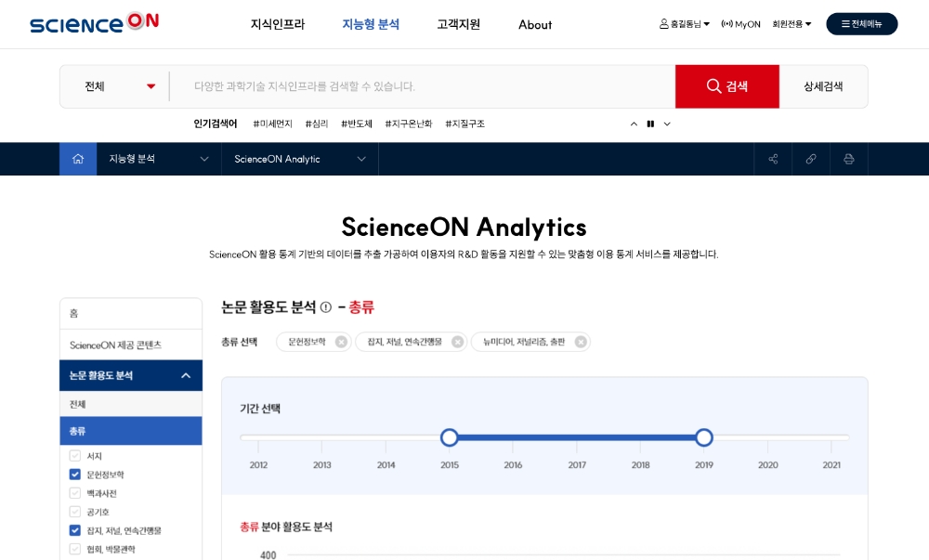Select ScienceON 제공 콘텐츠 in sidebar
The height and width of the screenshot is (560, 929).
(x=131, y=345)
